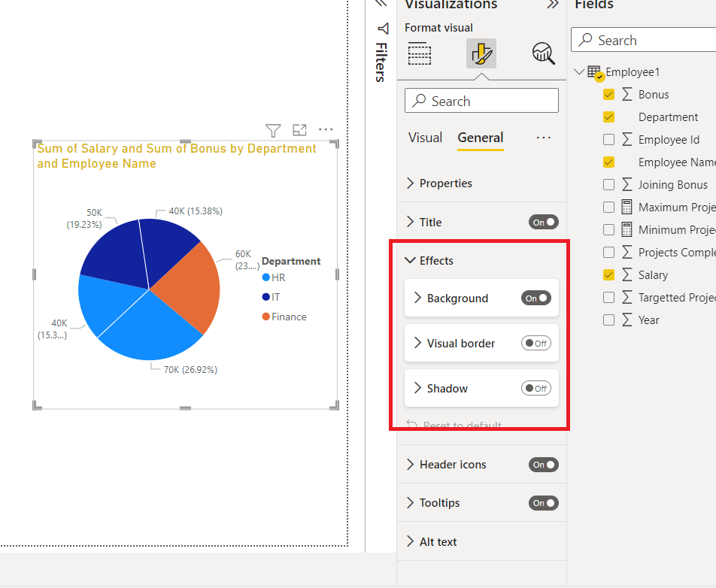716x588 pixels.
Task: Open more options ellipsis on the pie visual
Action: tap(326, 129)
